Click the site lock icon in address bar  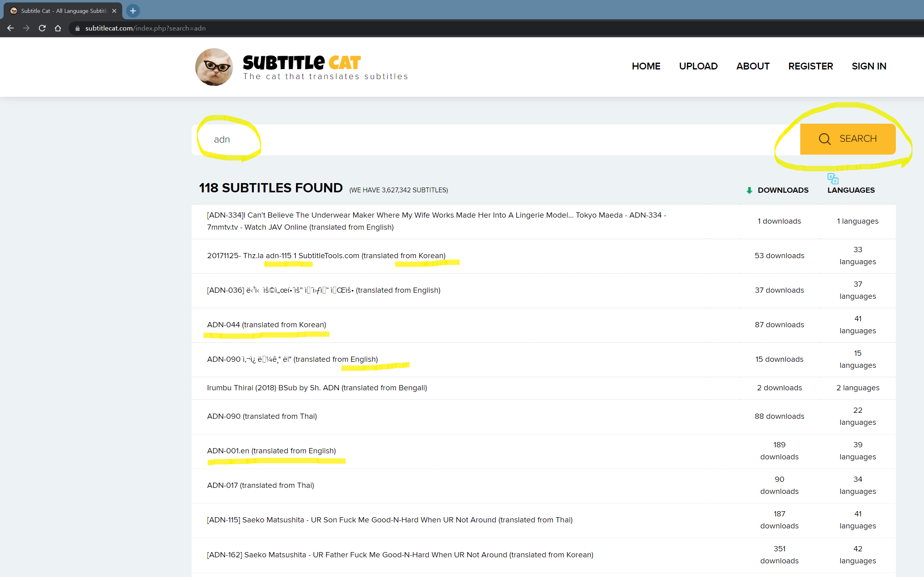[x=78, y=28]
